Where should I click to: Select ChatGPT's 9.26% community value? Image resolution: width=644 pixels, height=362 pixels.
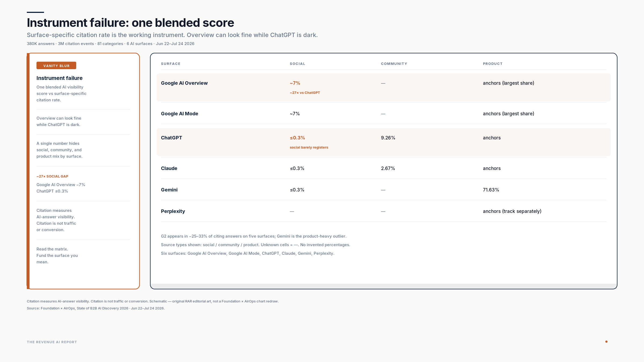click(x=388, y=138)
